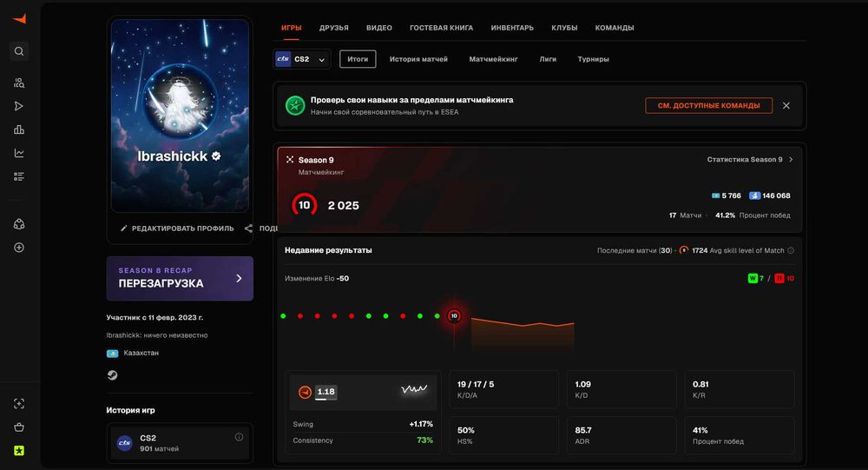Open the find players icon in sidebar
The height and width of the screenshot is (470, 868).
19,83
